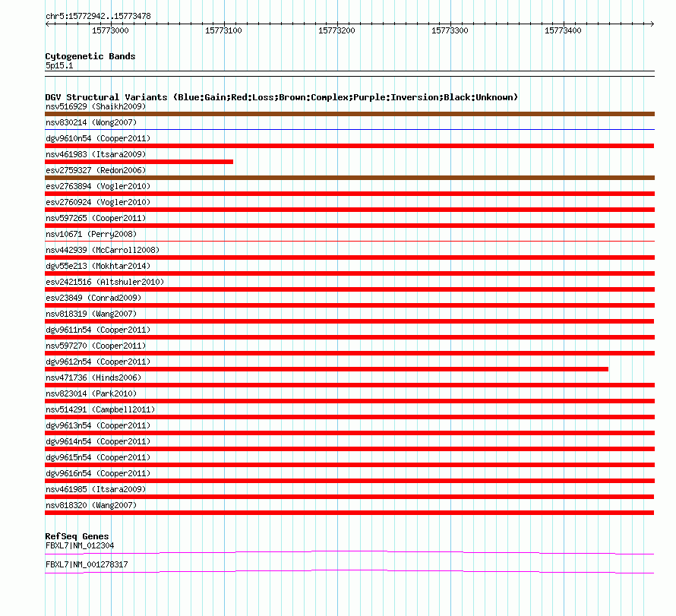Select variant esv2759327 (Redon2006) label

(96, 170)
